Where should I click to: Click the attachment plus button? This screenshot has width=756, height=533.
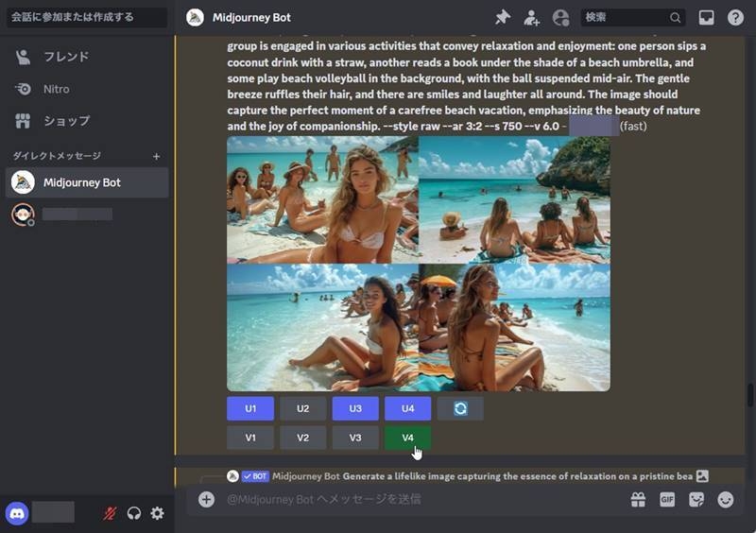click(x=206, y=499)
